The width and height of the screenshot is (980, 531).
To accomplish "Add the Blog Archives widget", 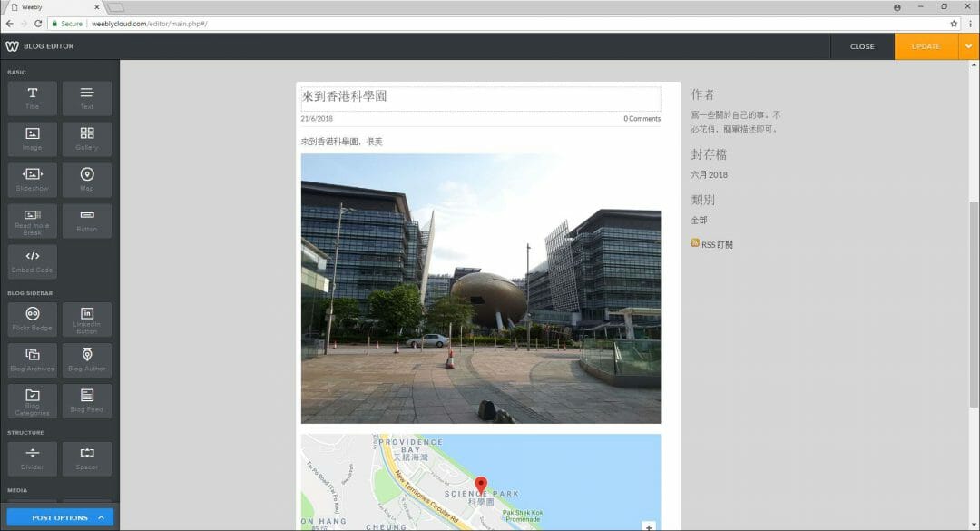I will [x=32, y=360].
